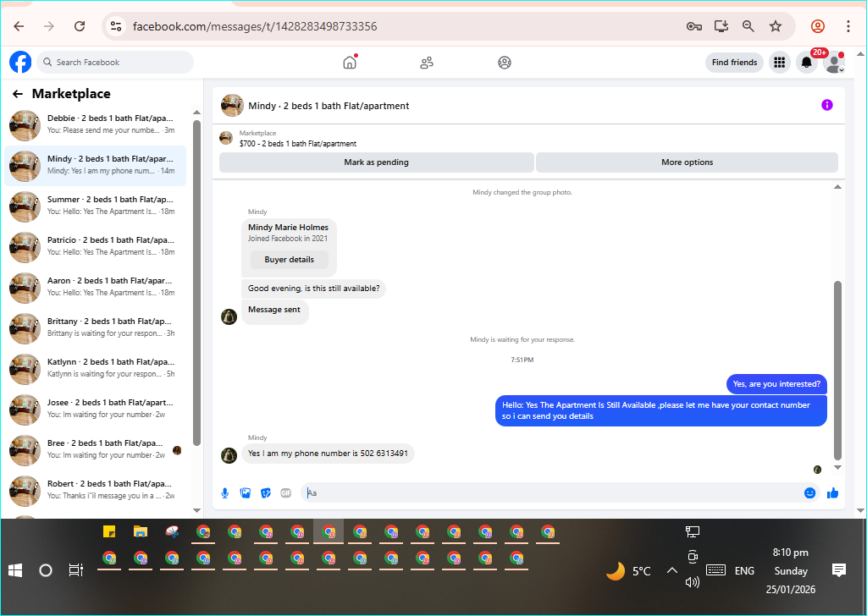Click the $700 listing link in header
Image resolution: width=867 pixels, height=616 pixels.
(x=297, y=144)
